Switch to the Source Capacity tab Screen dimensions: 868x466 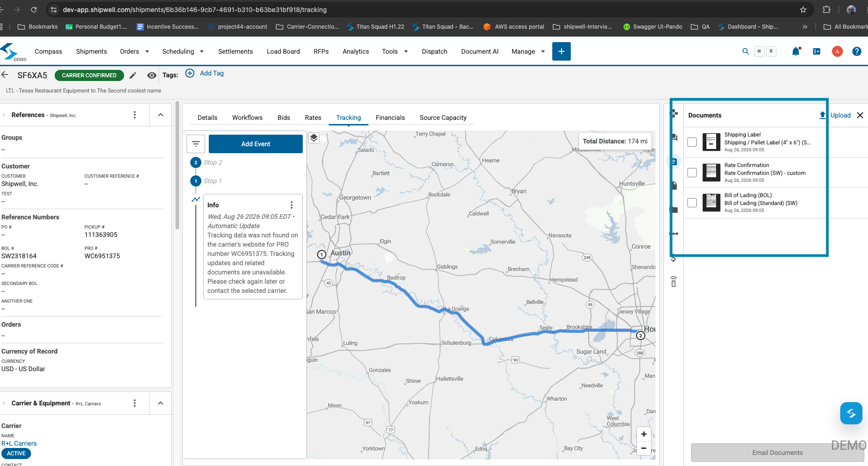[x=443, y=118]
